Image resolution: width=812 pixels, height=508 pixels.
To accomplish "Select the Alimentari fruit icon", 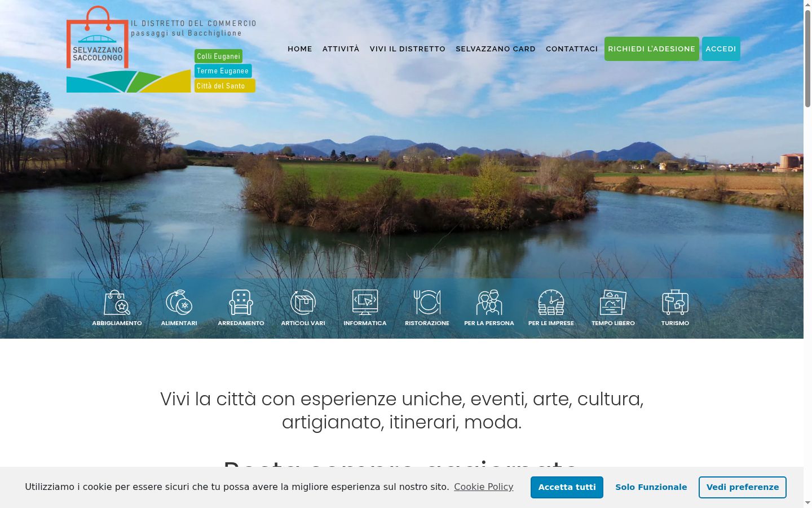I will pyautogui.click(x=179, y=302).
